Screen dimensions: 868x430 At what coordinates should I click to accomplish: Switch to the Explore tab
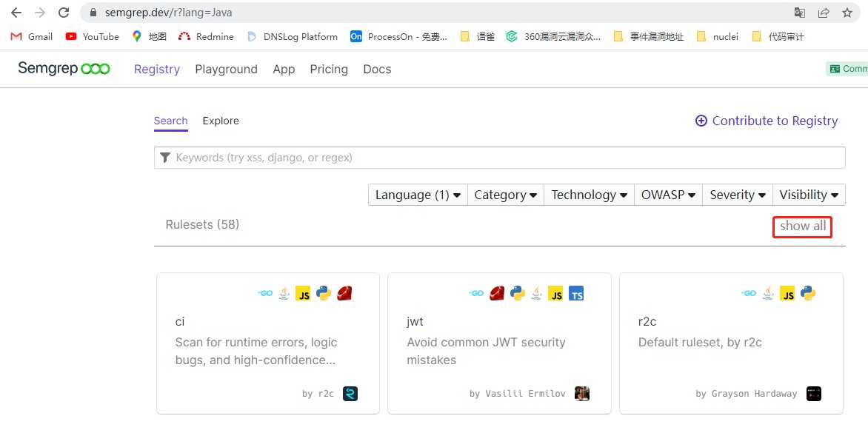pyautogui.click(x=221, y=121)
